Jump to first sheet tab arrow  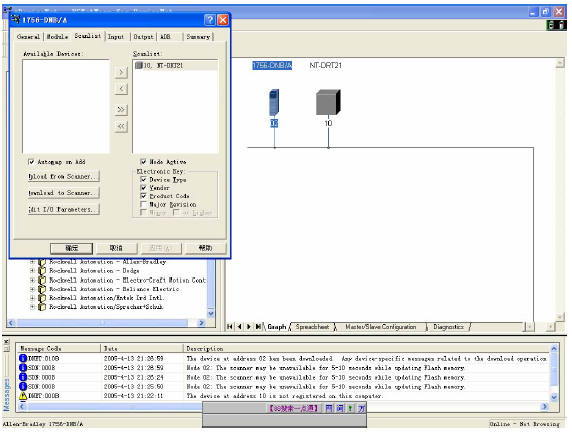(x=230, y=327)
